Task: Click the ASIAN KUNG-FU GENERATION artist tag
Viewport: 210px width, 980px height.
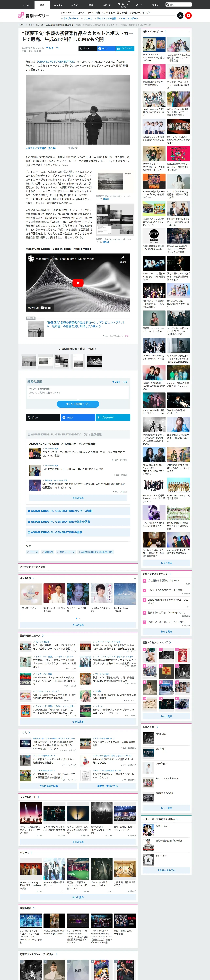Action: 95,552
